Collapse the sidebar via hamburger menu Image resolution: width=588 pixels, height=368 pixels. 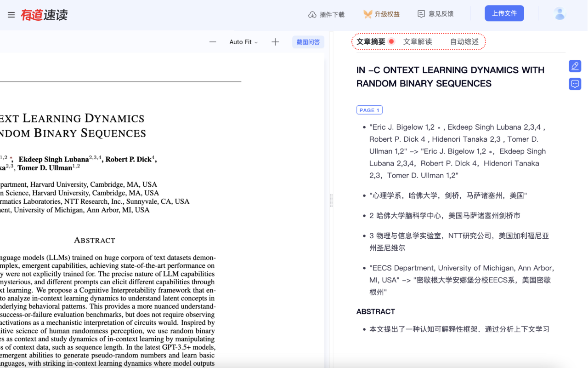click(11, 14)
